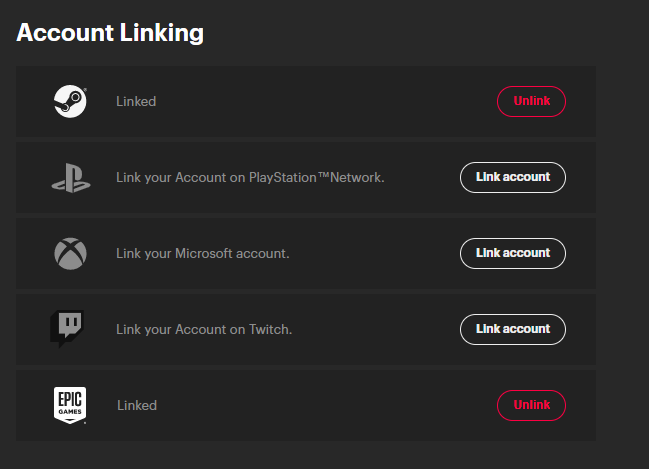Click the Linked status text beside Steam
The height and width of the screenshot is (469, 649).
[x=136, y=102]
